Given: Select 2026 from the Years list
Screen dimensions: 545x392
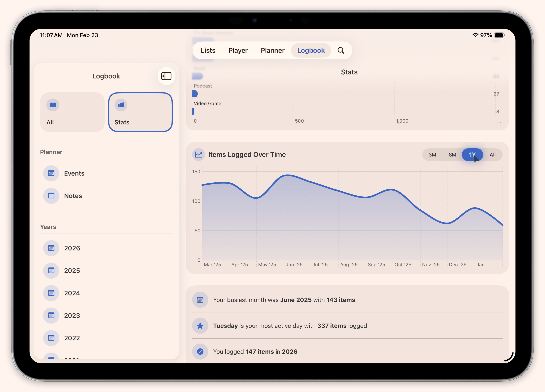Looking at the screenshot, I should (x=72, y=248).
